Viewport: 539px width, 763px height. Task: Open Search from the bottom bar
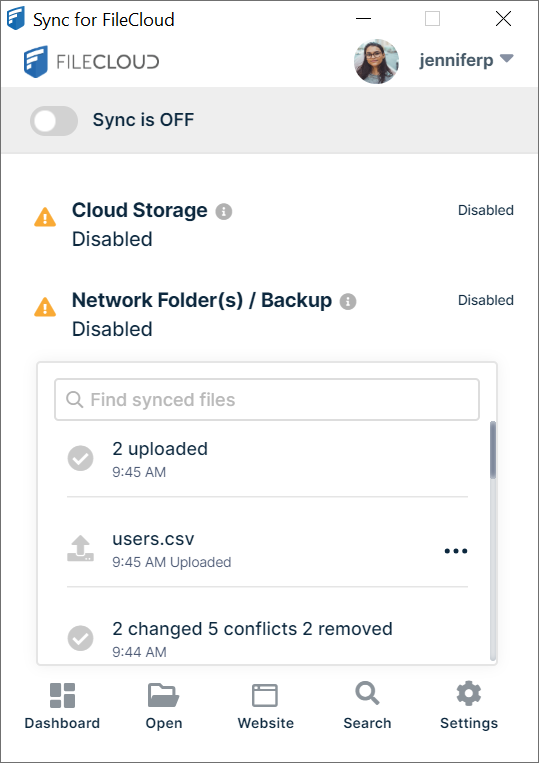[367, 706]
